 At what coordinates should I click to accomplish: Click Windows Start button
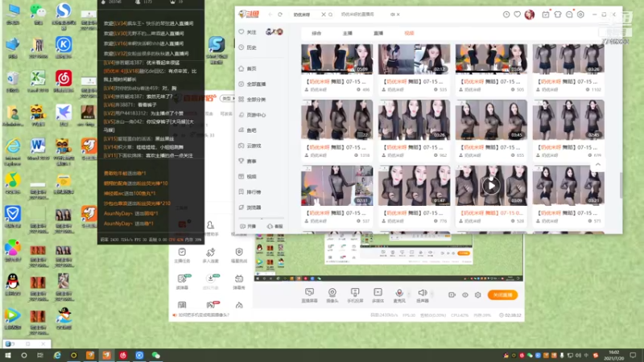[8, 356]
